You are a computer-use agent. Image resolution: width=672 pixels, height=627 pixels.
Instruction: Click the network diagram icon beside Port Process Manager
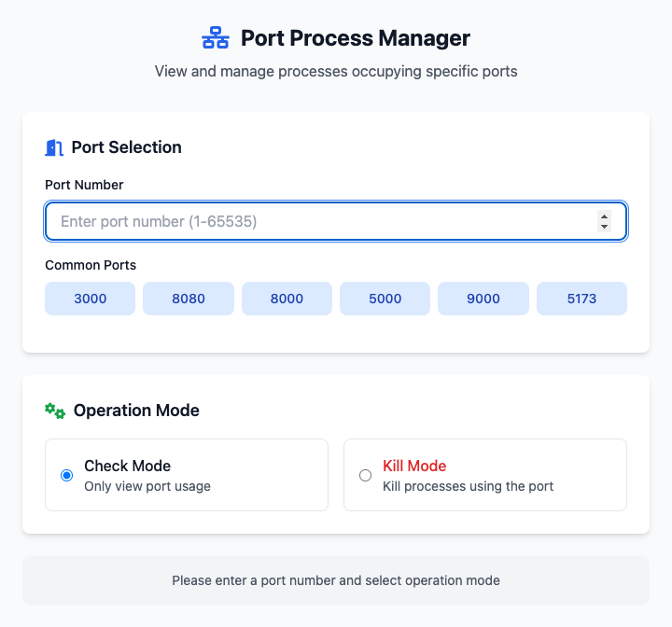[x=216, y=37]
